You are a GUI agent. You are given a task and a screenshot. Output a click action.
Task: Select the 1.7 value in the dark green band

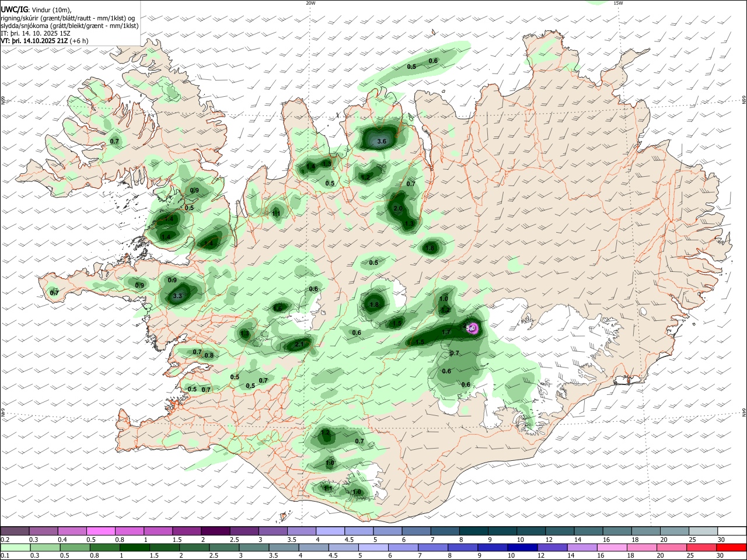(x=446, y=332)
